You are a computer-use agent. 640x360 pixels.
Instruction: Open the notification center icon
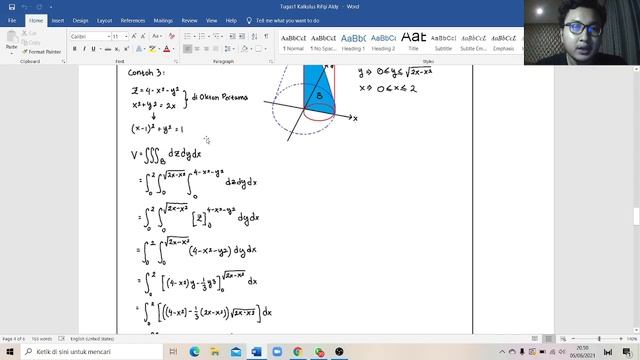pos(627,351)
